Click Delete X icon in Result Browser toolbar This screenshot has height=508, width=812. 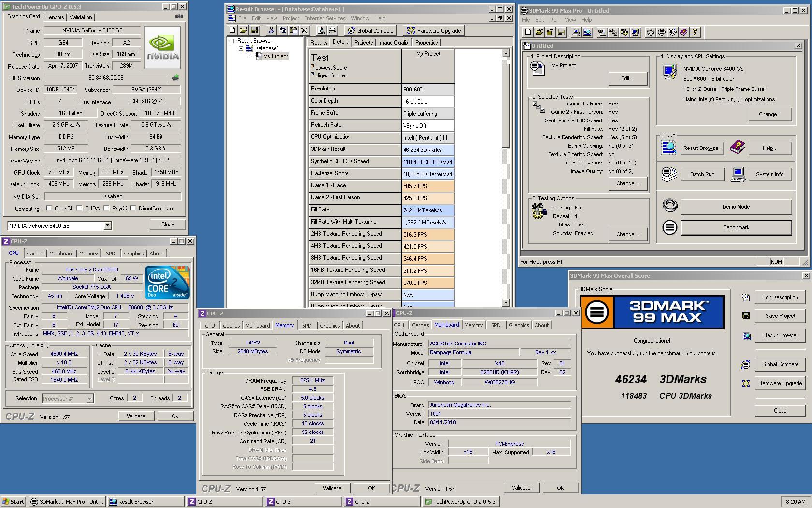tap(304, 30)
